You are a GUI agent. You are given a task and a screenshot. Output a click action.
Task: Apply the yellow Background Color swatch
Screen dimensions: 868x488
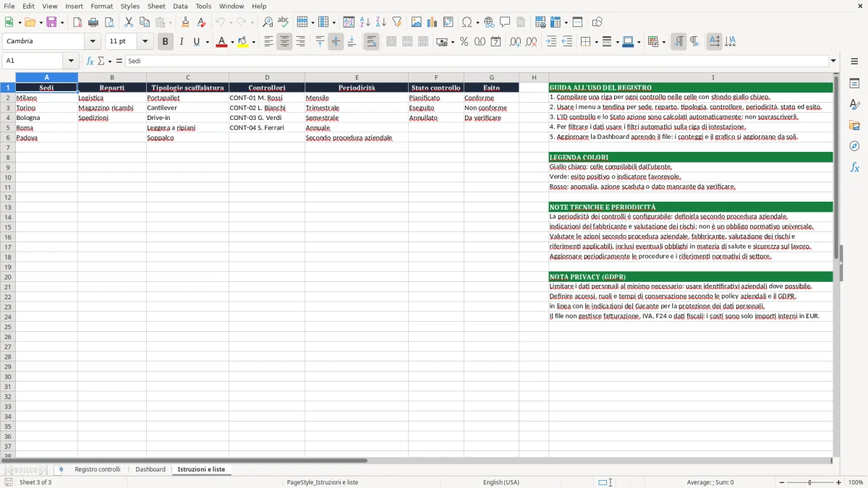pos(243,42)
